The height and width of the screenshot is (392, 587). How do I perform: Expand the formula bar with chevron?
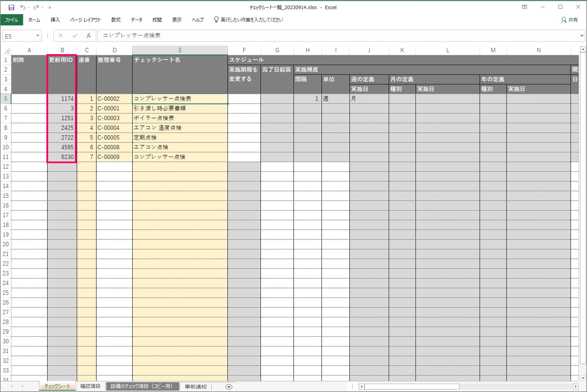pyautogui.click(x=582, y=36)
